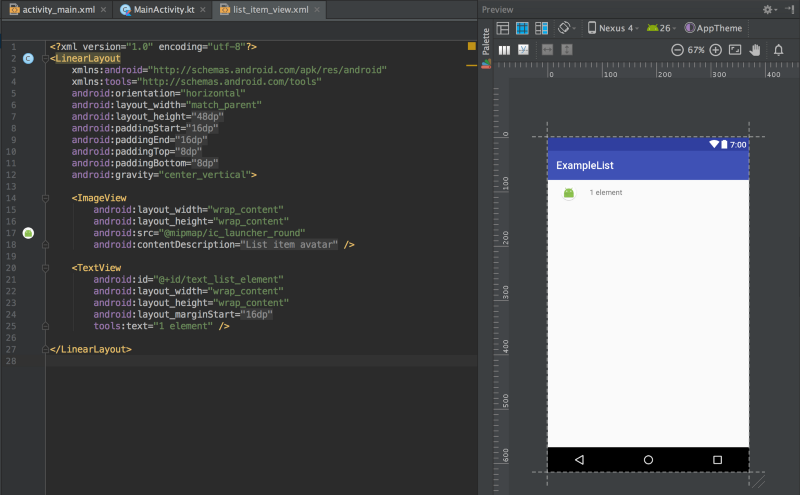
Task: Click the three-column layout toolbar icon
Action: (x=504, y=50)
